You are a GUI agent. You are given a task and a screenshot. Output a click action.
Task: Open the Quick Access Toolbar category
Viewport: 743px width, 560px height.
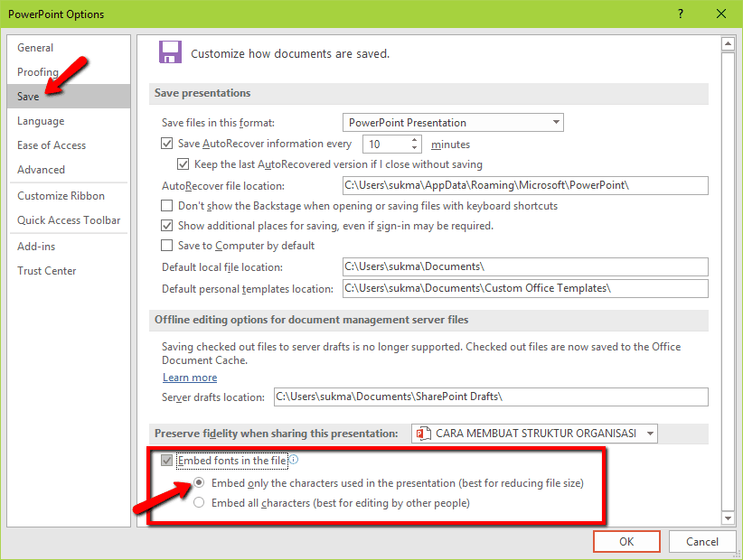69,220
